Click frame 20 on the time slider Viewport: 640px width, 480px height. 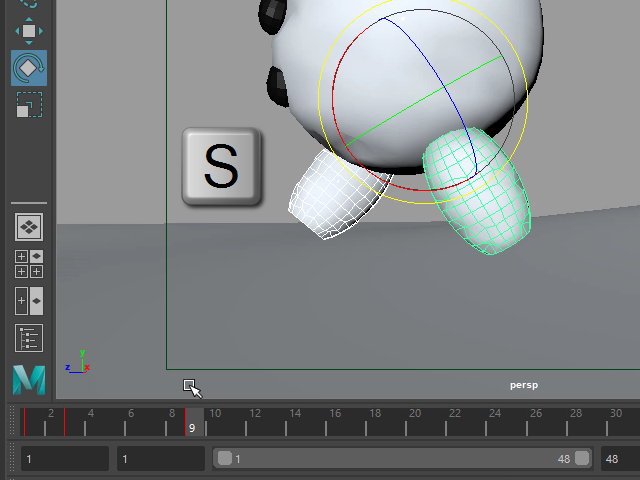click(x=415, y=422)
